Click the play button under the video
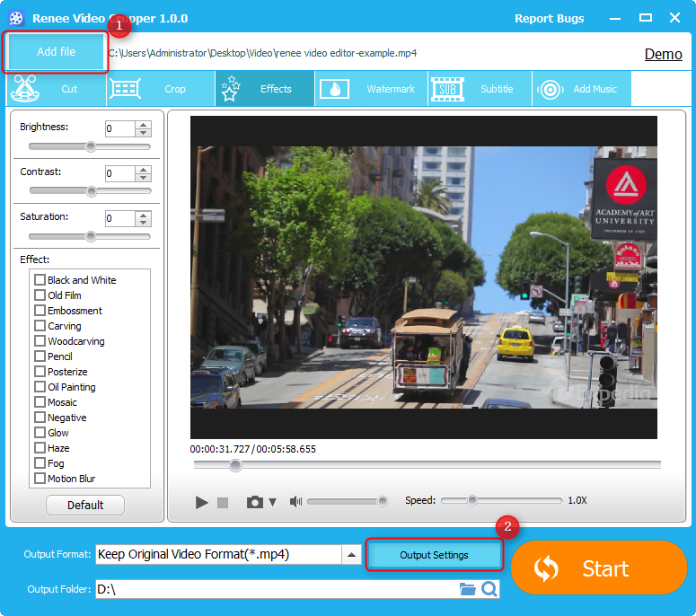Screen dimensions: 696x616 pos(202,502)
